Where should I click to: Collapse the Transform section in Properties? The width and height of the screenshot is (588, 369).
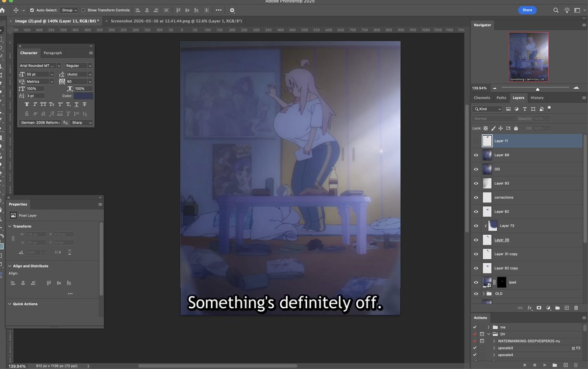(x=10, y=226)
